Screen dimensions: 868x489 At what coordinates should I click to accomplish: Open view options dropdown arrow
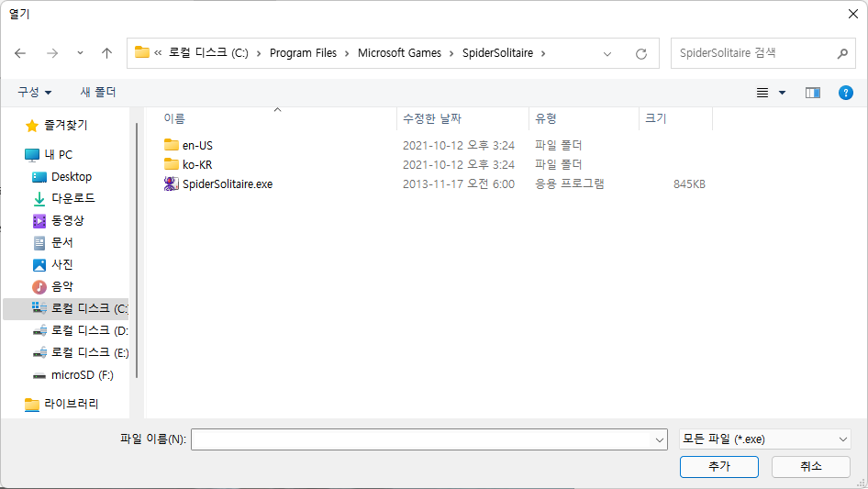coord(782,93)
